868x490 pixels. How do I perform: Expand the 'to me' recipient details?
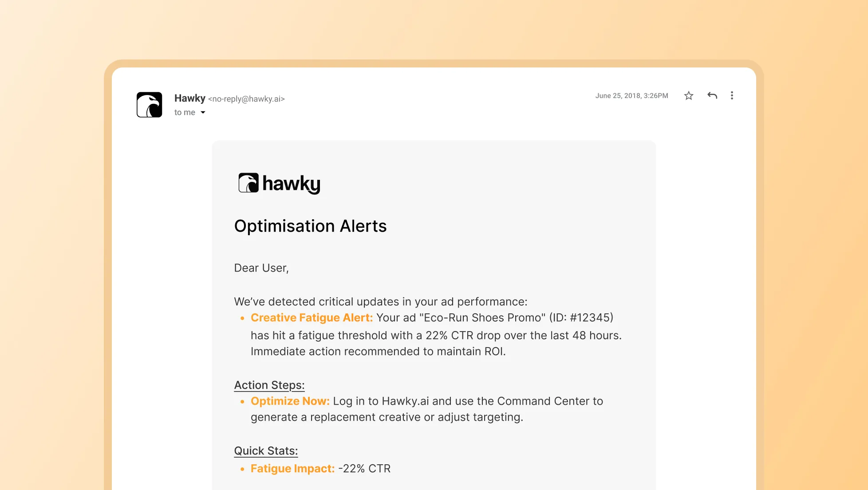(203, 113)
